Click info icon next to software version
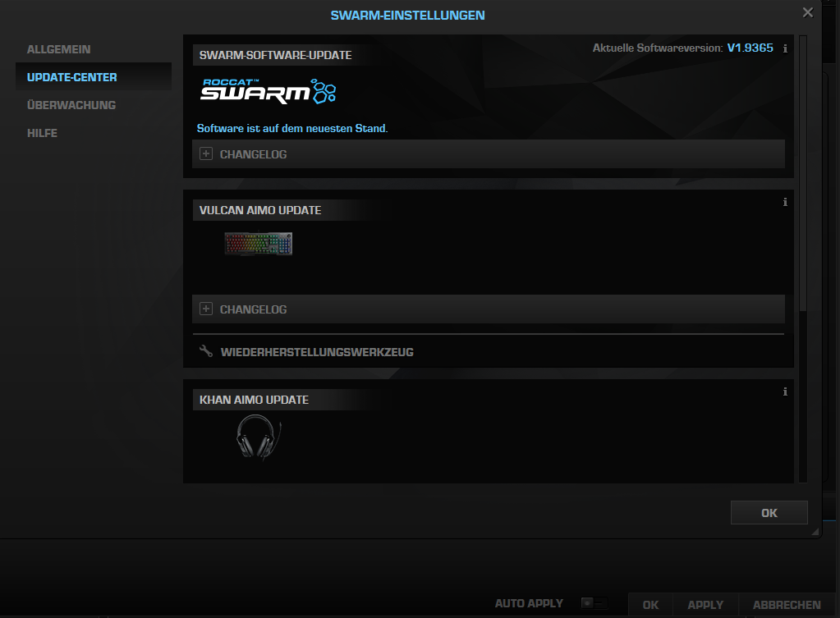Image resolution: width=840 pixels, height=618 pixels. point(785,48)
